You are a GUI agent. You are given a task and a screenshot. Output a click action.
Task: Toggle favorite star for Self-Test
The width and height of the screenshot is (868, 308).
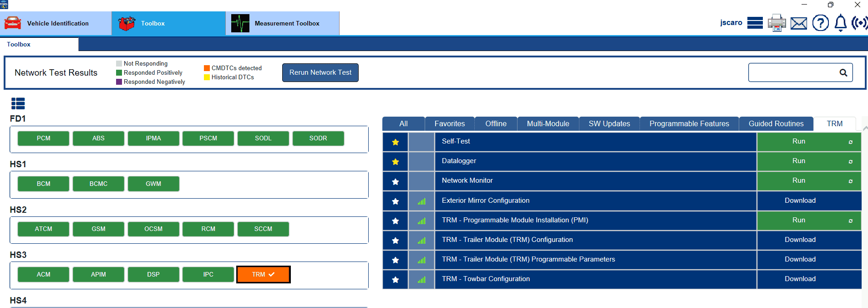coord(396,142)
